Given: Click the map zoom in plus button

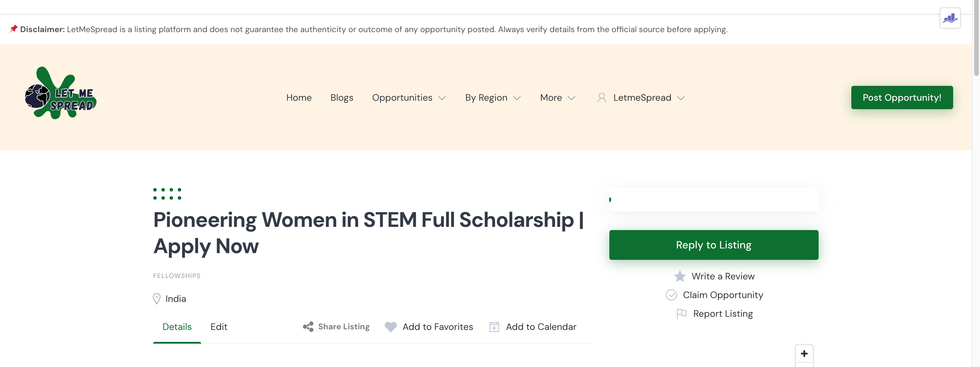Looking at the screenshot, I should pyautogui.click(x=804, y=354).
